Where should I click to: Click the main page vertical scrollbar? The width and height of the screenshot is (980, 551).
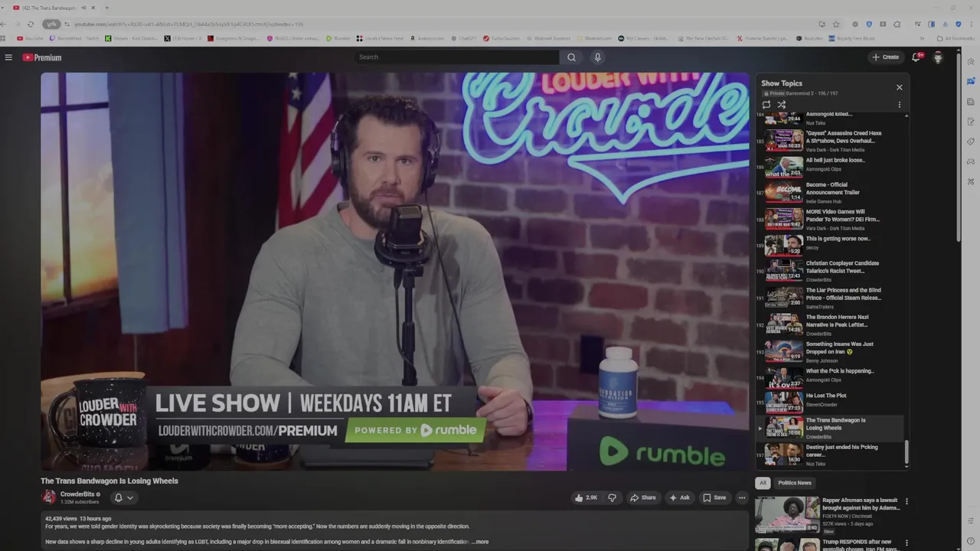click(x=958, y=148)
